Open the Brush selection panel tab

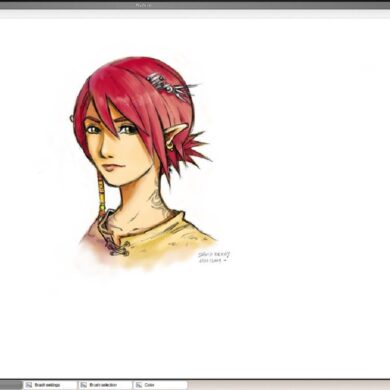[x=105, y=385]
